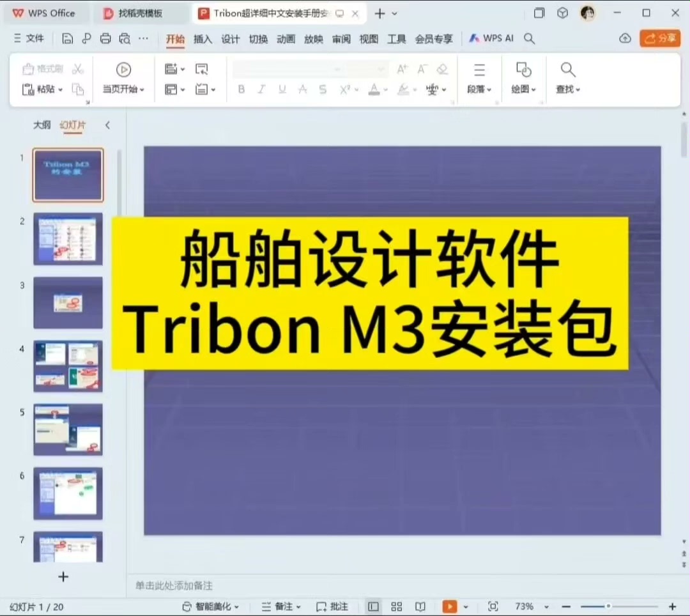
Task: Click the Format Painter icon
Action: 42,68
